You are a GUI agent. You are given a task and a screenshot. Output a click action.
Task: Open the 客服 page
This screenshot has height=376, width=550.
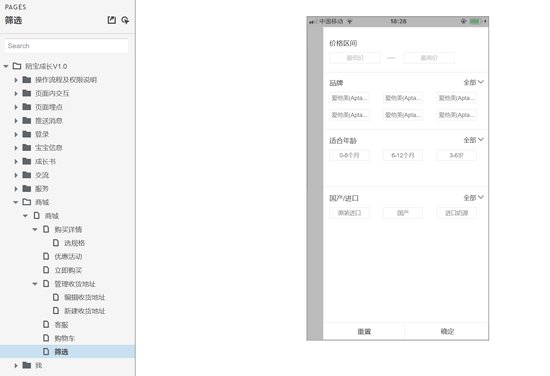[61, 325]
